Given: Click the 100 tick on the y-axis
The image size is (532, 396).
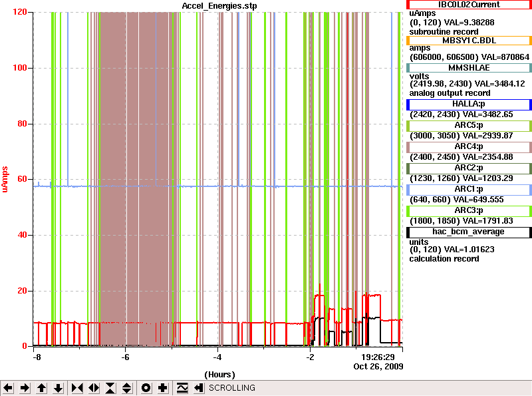Looking at the screenshot, I should (x=20, y=68).
